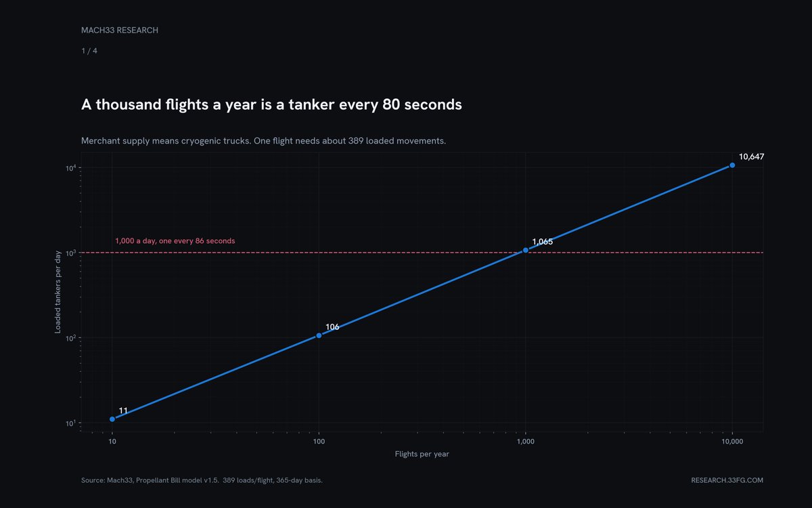Select the 10,647 data point marker

pos(732,165)
